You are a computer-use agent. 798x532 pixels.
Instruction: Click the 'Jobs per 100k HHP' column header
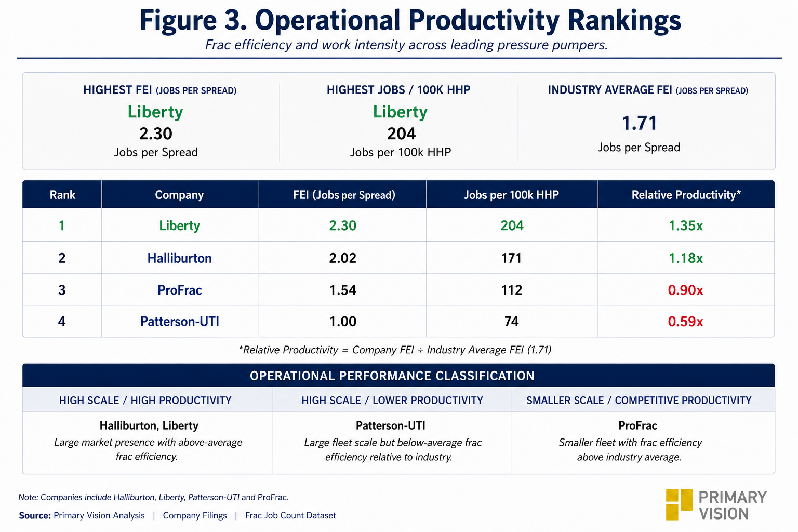511,195
